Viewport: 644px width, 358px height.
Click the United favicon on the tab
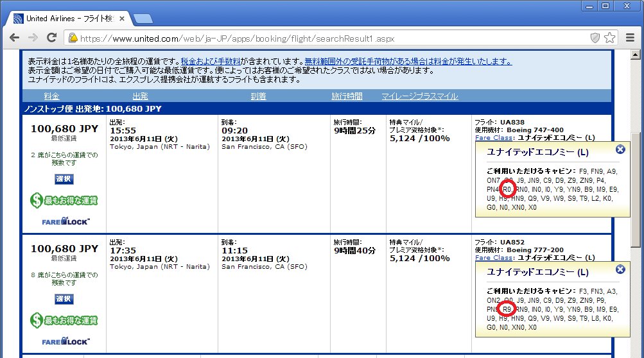coord(18,19)
